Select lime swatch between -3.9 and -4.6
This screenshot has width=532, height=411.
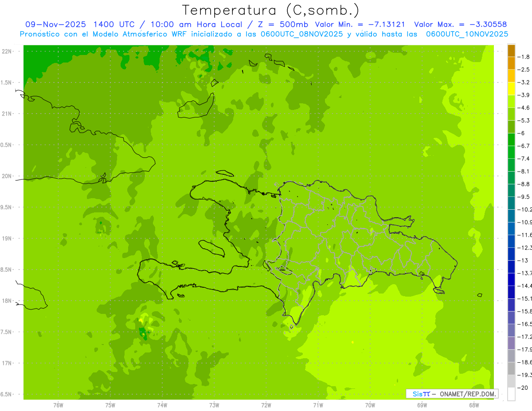tap(511, 101)
